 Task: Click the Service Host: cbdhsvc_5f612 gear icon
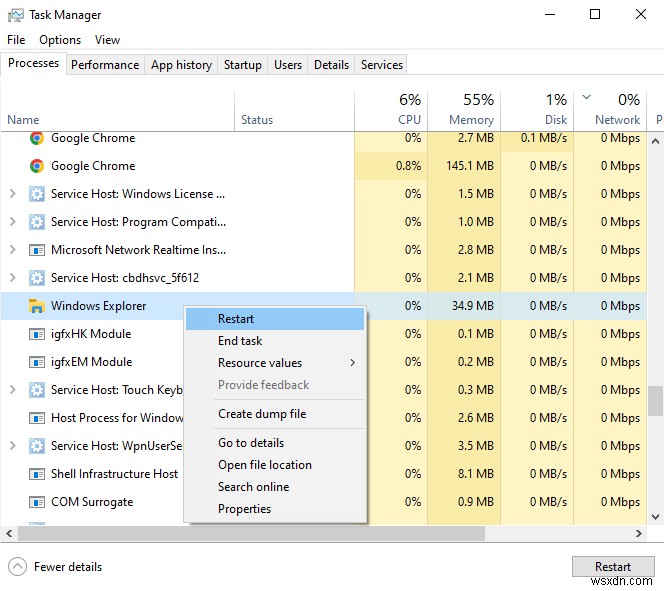[x=37, y=278]
